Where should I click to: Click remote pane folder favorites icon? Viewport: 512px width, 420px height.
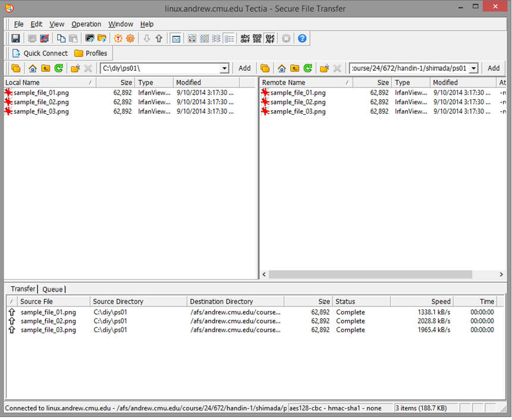[265, 68]
